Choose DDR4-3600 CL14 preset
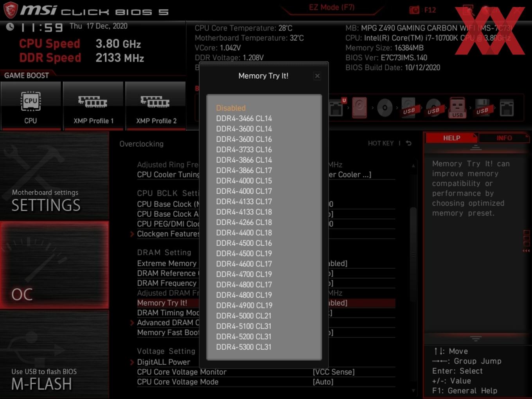Image resolution: width=532 pixels, height=399 pixels. pyautogui.click(x=244, y=129)
